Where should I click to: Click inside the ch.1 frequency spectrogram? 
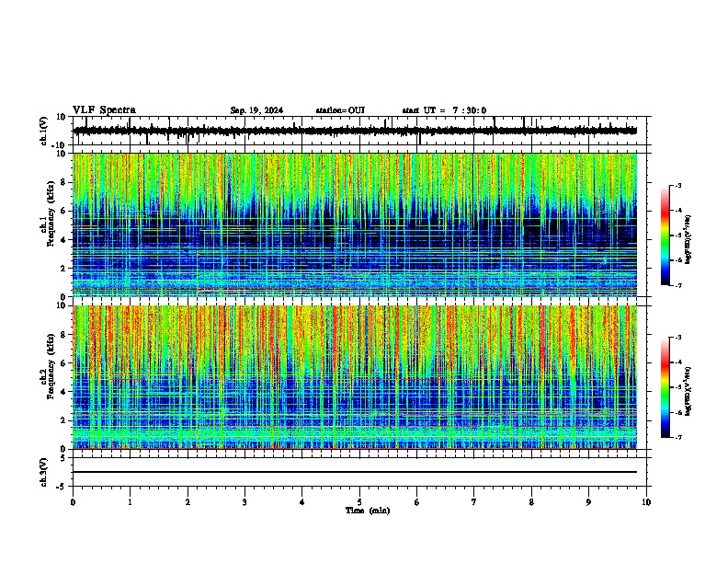point(355,224)
